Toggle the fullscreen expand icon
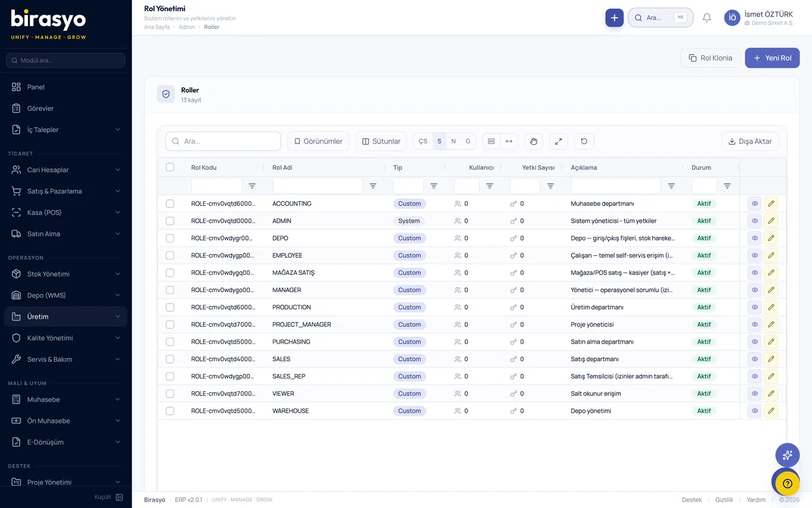Viewport: 812px width, 508px height. [558, 141]
